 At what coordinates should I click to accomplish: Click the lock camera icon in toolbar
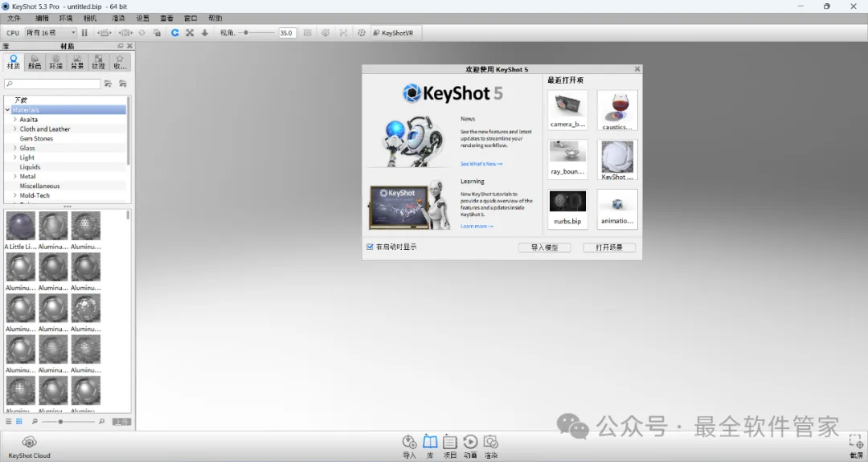(158, 33)
